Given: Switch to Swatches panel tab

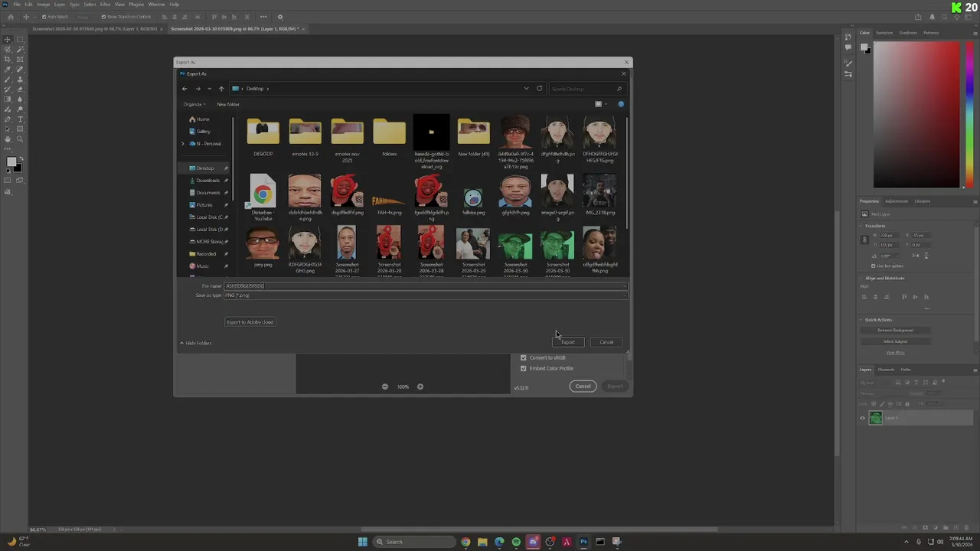Looking at the screenshot, I should (x=884, y=33).
